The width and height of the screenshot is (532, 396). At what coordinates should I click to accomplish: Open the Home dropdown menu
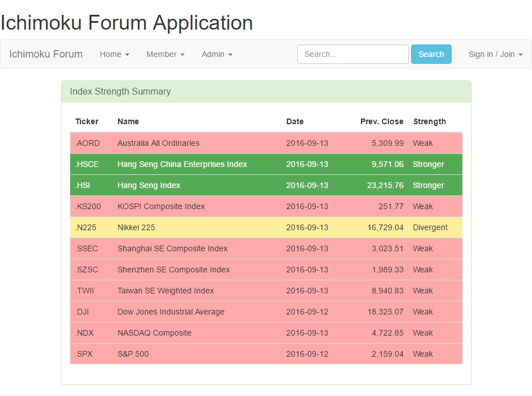pos(114,54)
